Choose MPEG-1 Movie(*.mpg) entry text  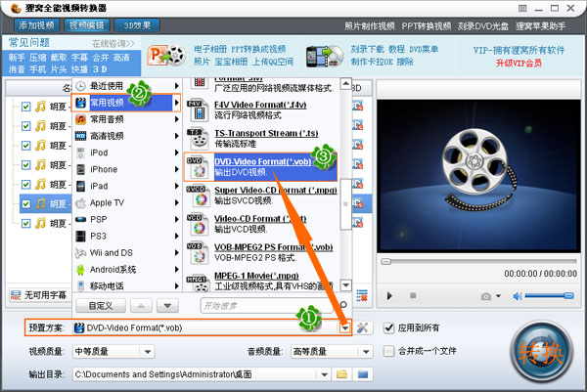click(x=256, y=276)
